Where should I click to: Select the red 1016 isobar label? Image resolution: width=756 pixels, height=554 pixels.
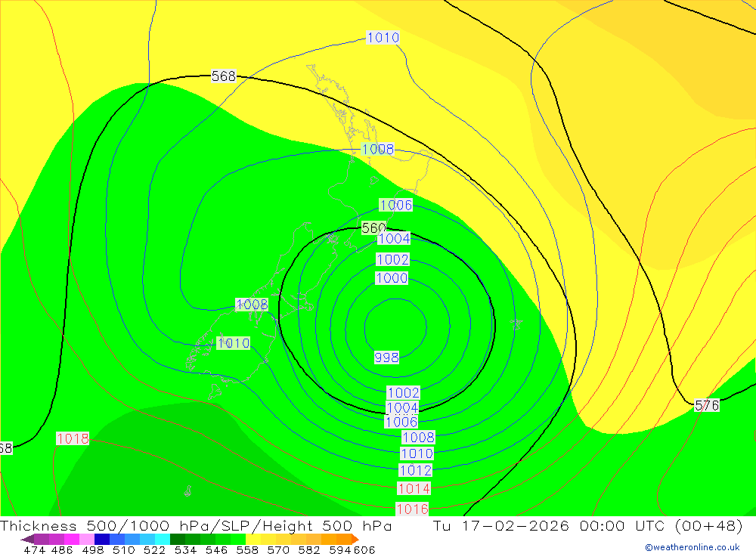click(412, 509)
